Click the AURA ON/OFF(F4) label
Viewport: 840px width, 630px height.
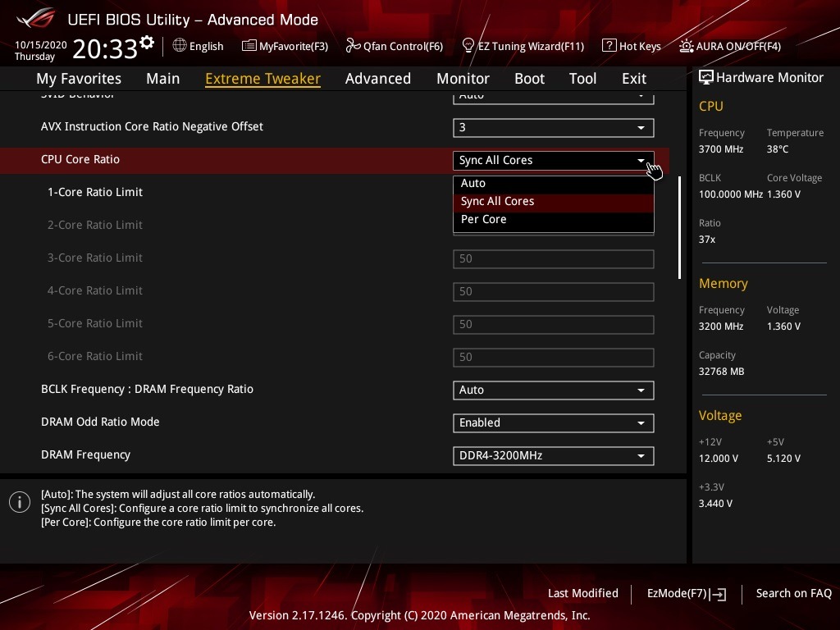pos(738,46)
